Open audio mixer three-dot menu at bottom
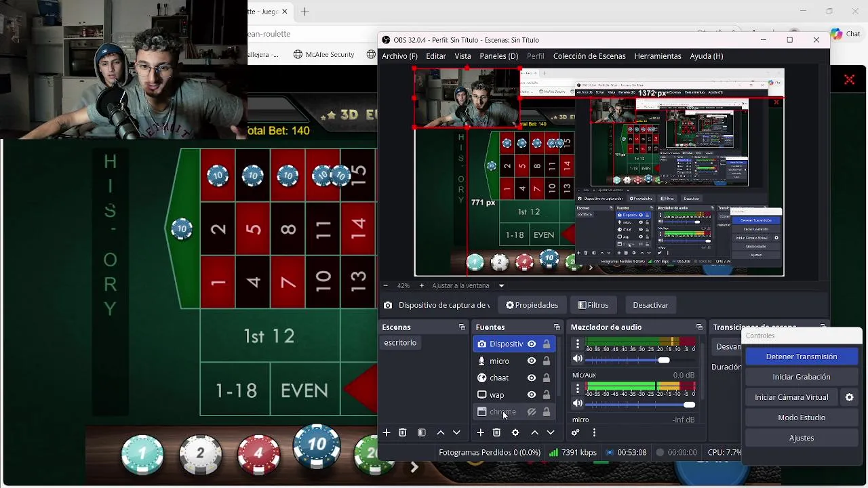The image size is (868, 488). 594,432
